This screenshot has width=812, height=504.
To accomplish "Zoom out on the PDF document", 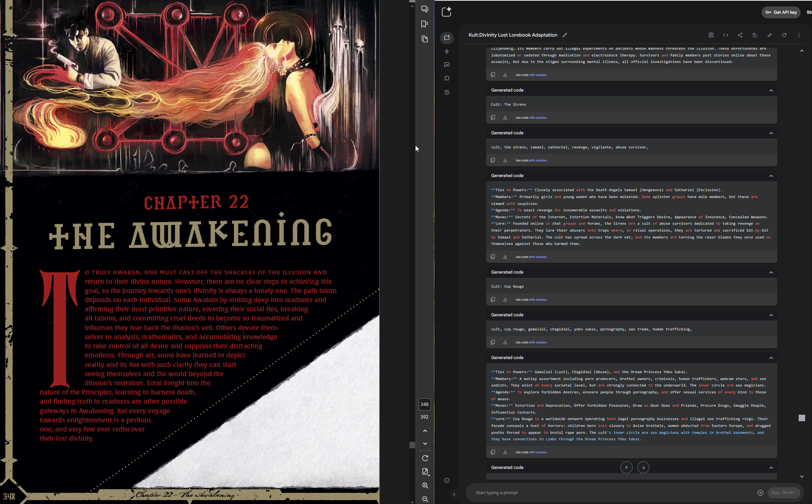I will (425, 499).
